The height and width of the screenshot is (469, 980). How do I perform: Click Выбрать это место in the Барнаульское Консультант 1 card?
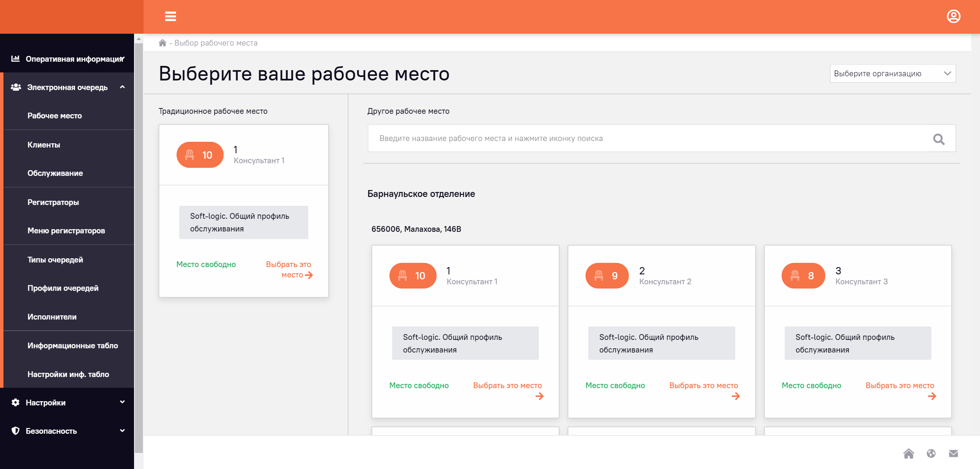[507, 386]
